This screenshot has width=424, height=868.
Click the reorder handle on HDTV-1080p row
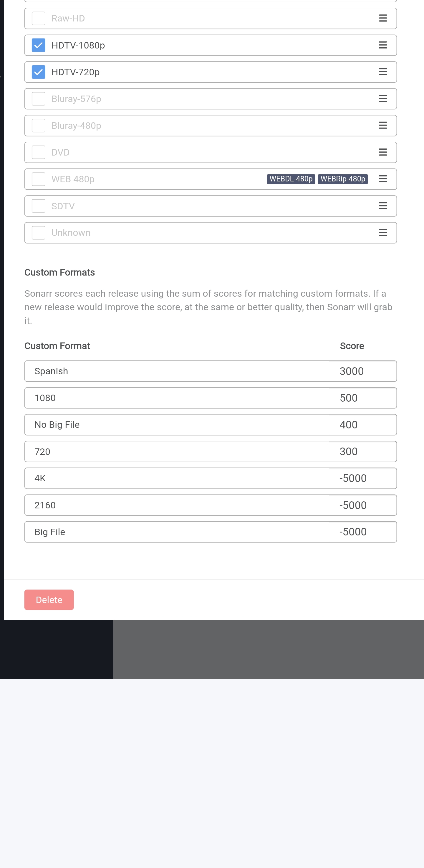382,45
